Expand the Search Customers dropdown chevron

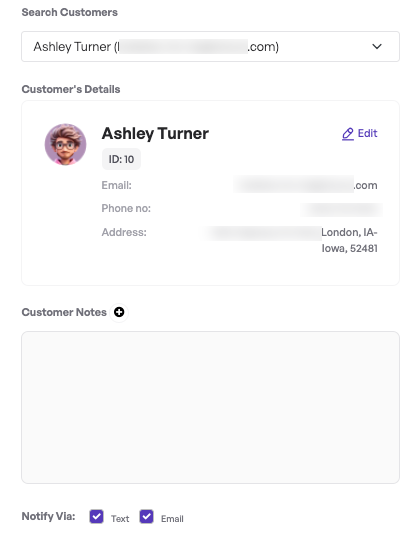click(x=377, y=46)
